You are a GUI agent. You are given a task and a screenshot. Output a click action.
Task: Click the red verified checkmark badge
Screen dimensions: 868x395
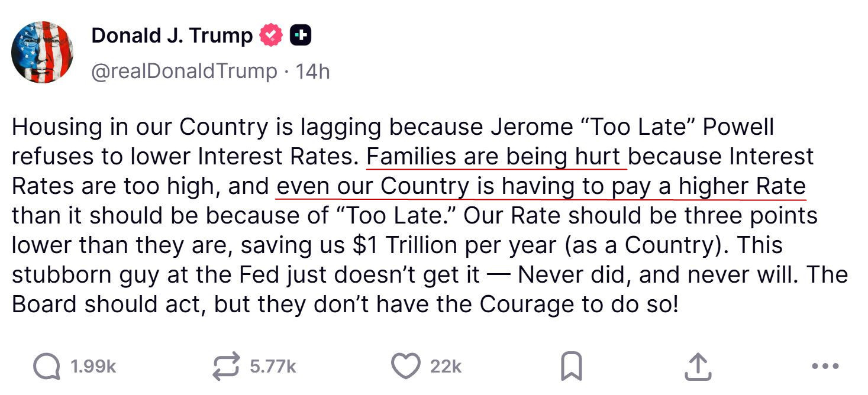pos(271,36)
